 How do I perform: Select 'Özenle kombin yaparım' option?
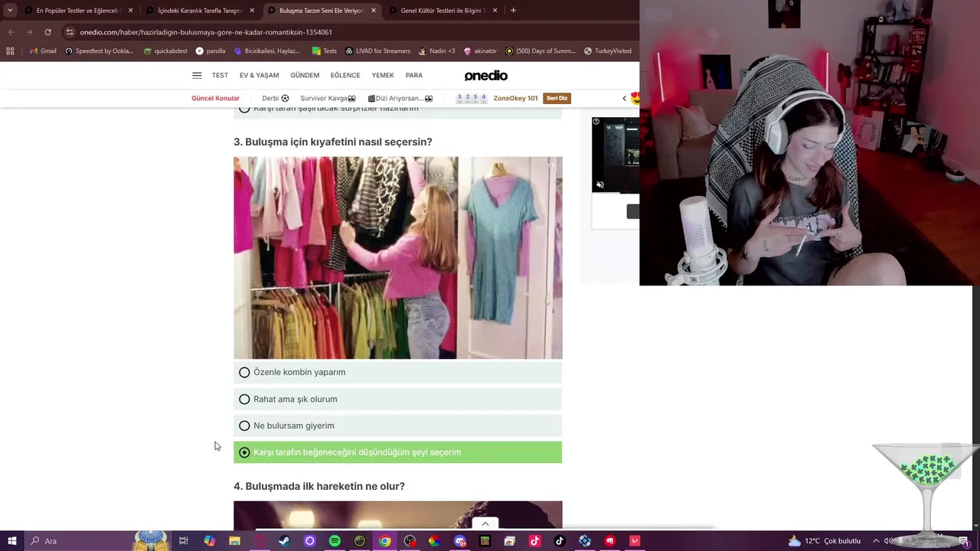coord(397,372)
